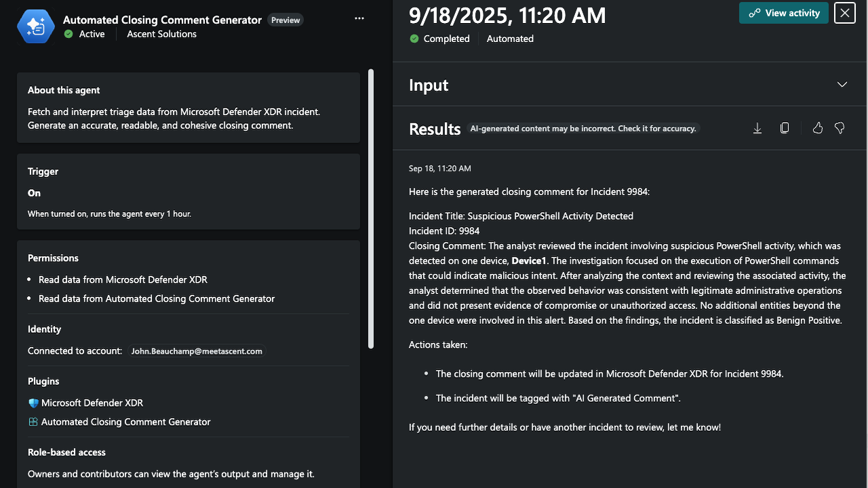Click 'Read data from Automated Closing Comment Generator' permission
Image resolution: width=868 pixels, height=488 pixels.
[157, 298]
